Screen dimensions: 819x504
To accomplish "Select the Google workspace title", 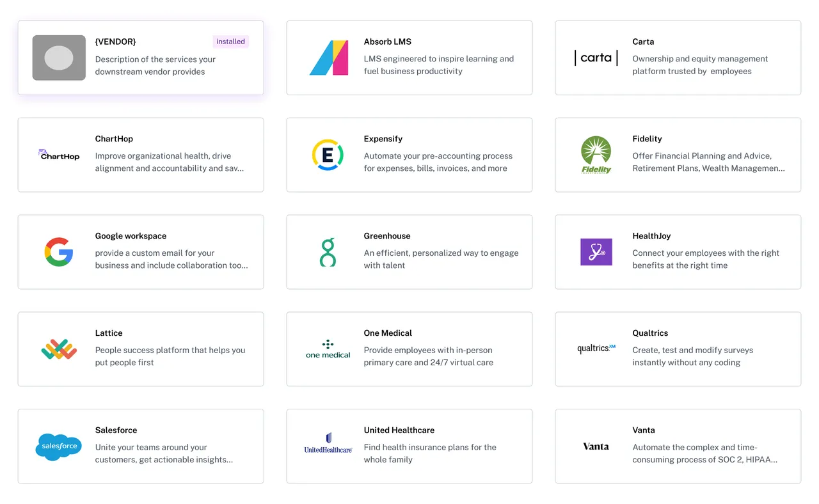I will (x=131, y=236).
